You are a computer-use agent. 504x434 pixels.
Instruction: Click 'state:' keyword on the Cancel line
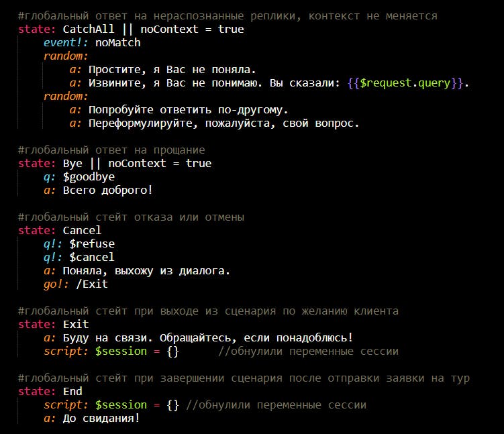click(37, 231)
